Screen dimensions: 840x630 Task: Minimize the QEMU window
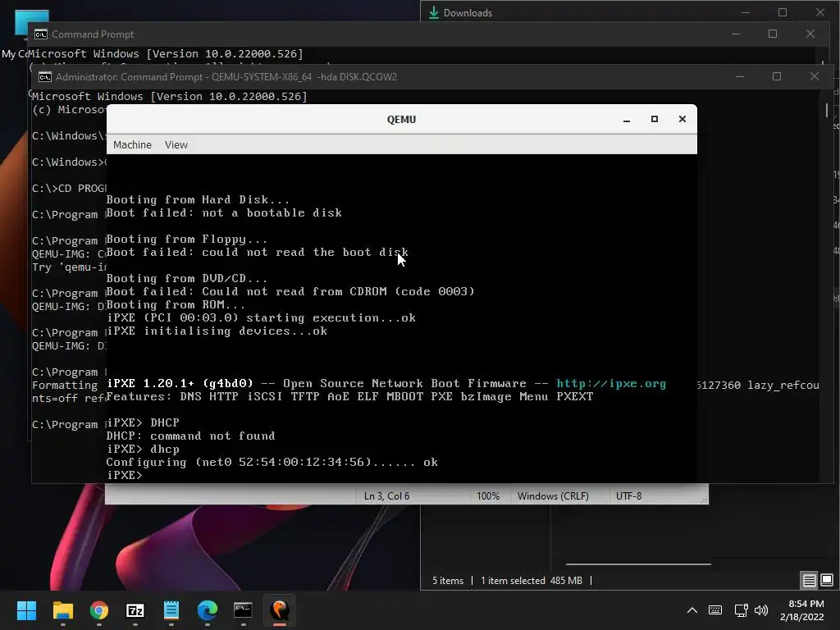pyautogui.click(x=626, y=120)
